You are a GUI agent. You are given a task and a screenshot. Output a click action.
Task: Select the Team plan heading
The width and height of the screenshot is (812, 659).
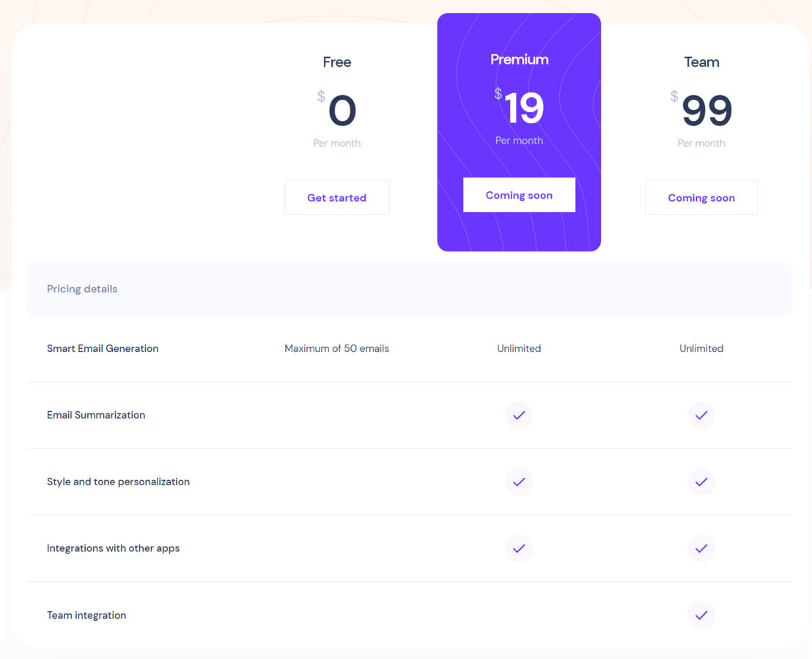click(701, 62)
